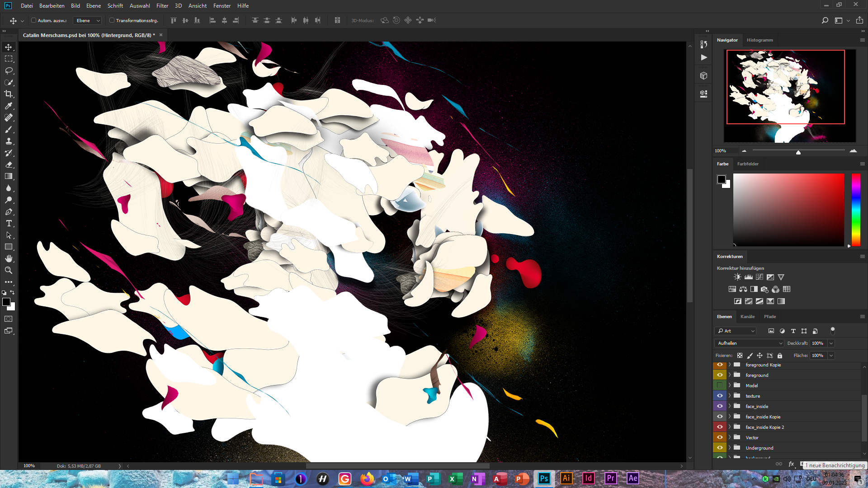Image resolution: width=868 pixels, height=488 pixels.
Task: Pick the horizontal Type tool
Action: pos(9,223)
